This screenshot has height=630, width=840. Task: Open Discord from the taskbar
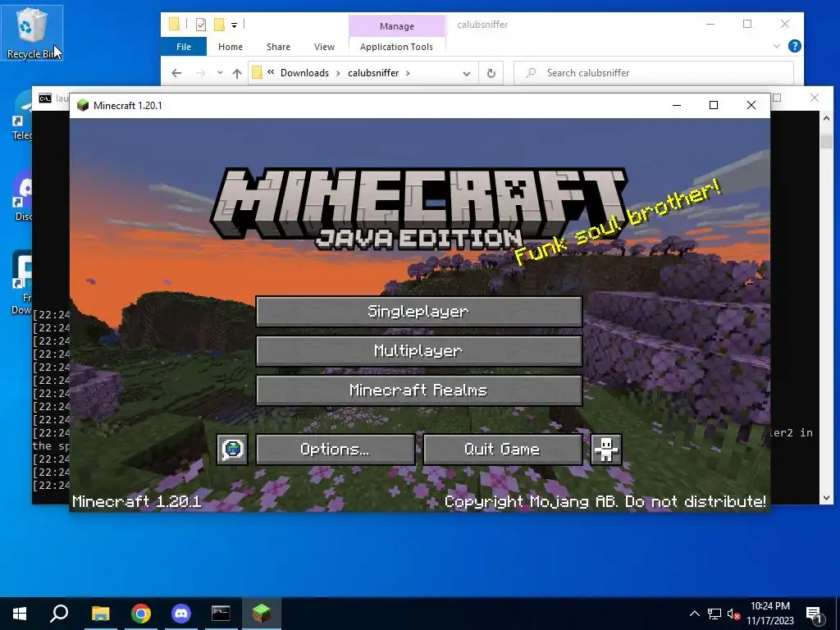click(181, 614)
